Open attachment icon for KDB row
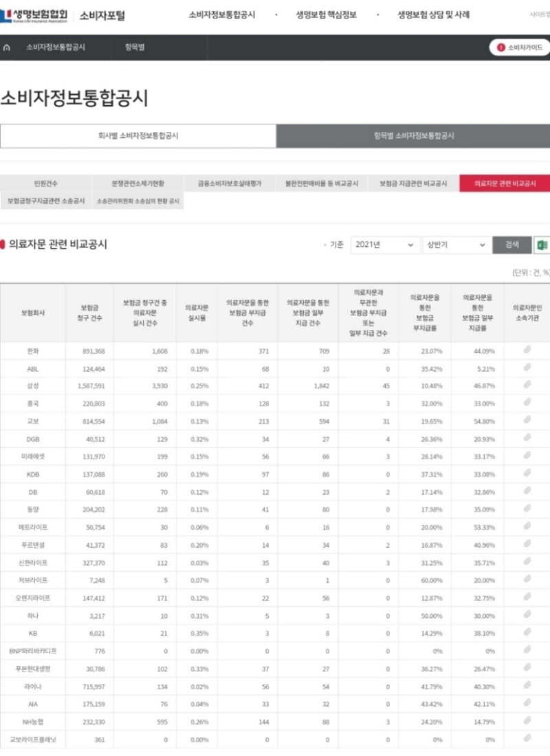Screen dimensions: 550x756 click(x=527, y=474)
